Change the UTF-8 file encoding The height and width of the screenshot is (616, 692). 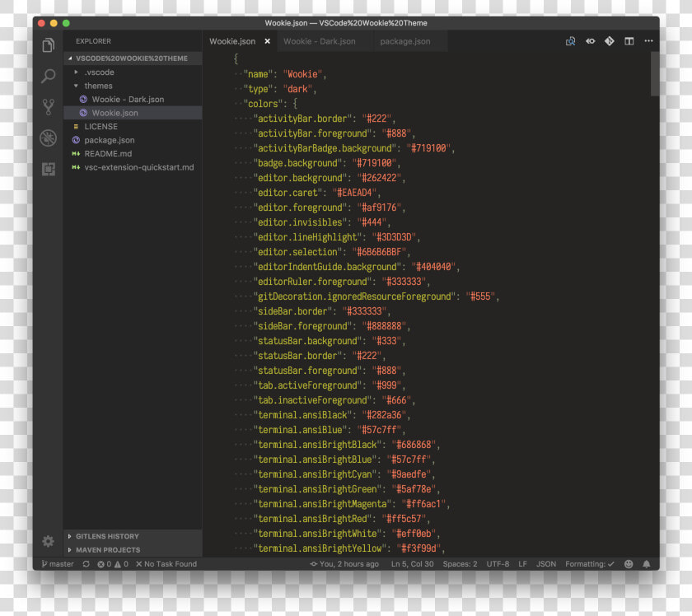click(x=498, y=564)
